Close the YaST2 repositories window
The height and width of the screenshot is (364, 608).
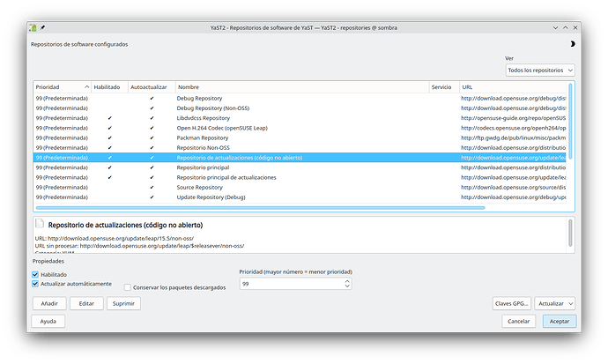point(575,27)
